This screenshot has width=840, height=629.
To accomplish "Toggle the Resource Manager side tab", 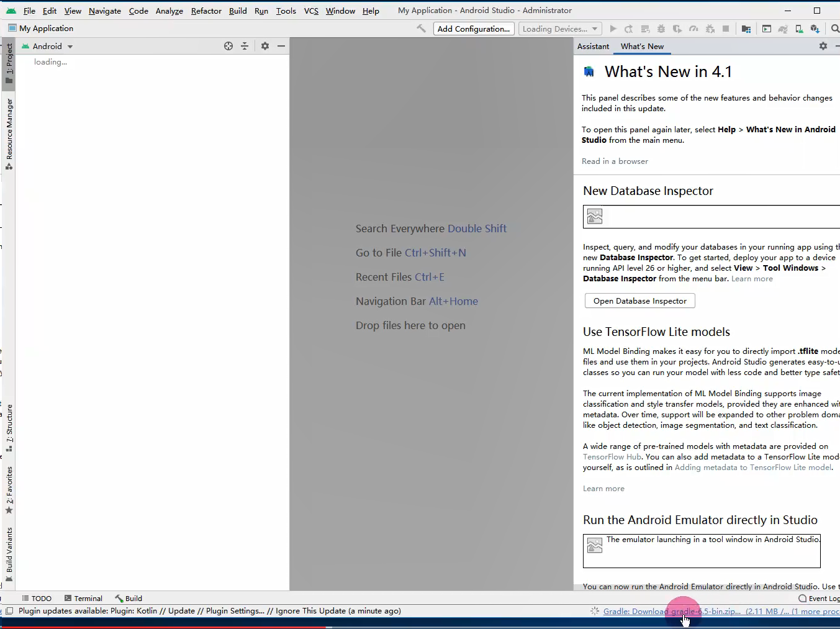I will (x=9, y=134).
